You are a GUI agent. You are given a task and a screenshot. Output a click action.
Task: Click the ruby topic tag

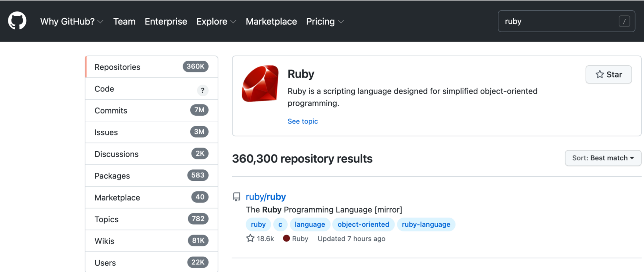(x=258, y=224)
